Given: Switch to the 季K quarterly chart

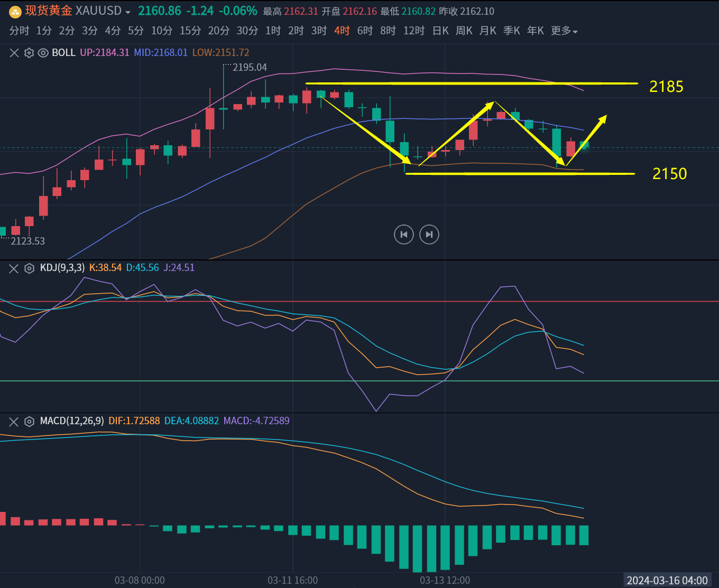Looking at the screenshot, I should 512,31.
